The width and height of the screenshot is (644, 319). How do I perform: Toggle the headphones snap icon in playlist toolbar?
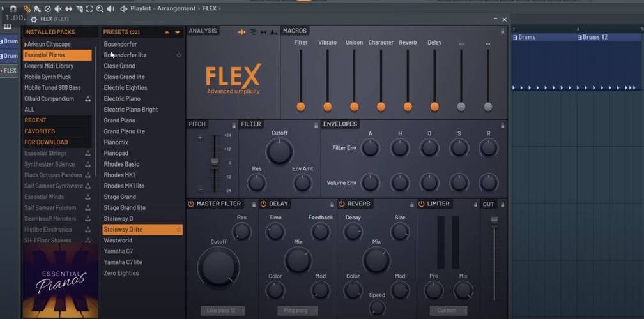click(x=13, y=8)
